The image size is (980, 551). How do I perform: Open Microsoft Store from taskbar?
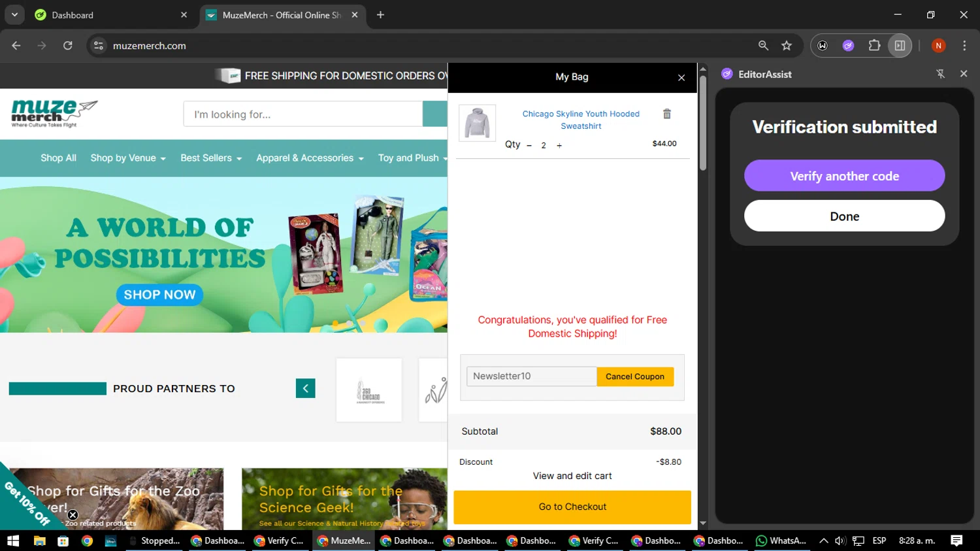[x=63, y=541]
